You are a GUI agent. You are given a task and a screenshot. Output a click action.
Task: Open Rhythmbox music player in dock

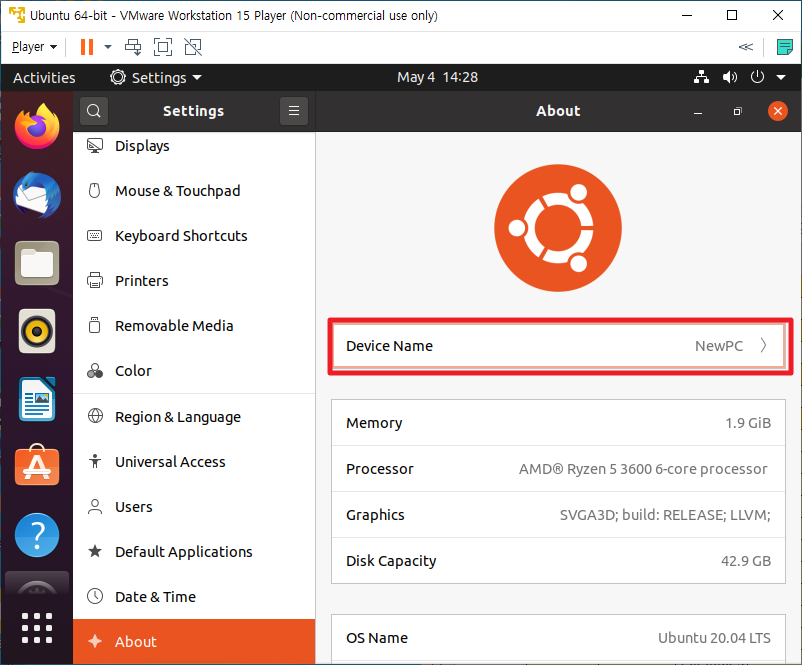click(x=37, y=331)
